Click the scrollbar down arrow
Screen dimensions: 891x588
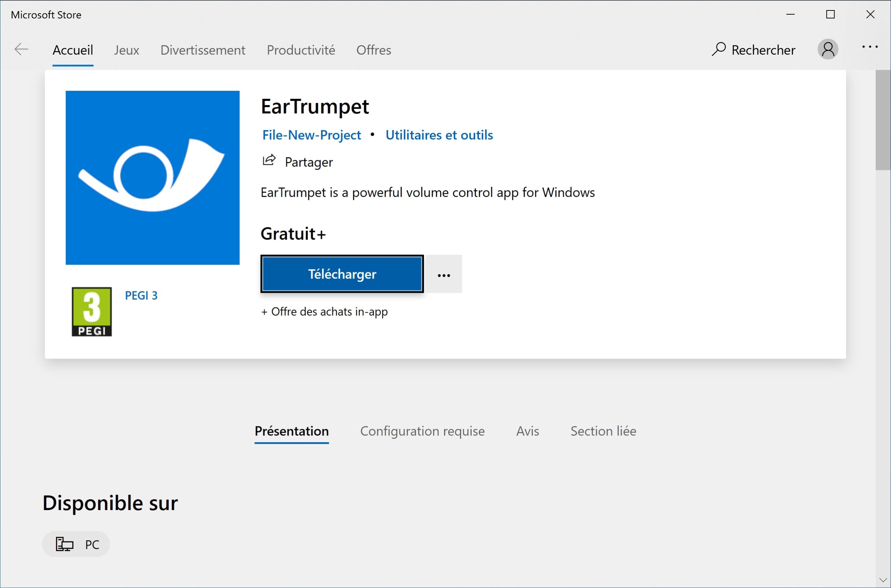[883, 580]
